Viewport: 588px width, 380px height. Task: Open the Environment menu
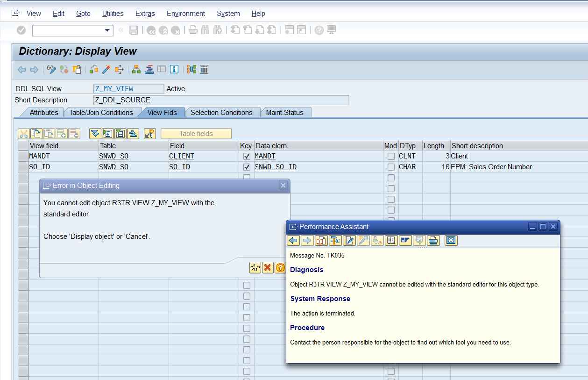pos(186,14)
